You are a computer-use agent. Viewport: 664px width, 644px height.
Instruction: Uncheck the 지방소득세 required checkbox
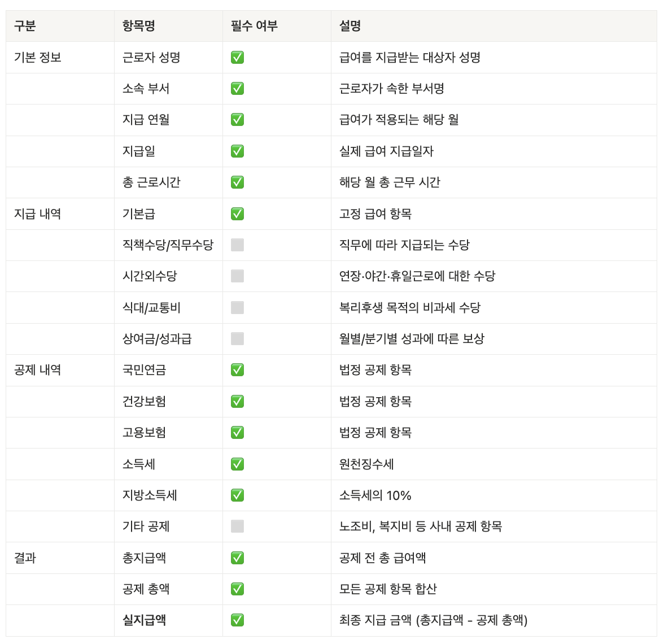(x=237, y=495)
